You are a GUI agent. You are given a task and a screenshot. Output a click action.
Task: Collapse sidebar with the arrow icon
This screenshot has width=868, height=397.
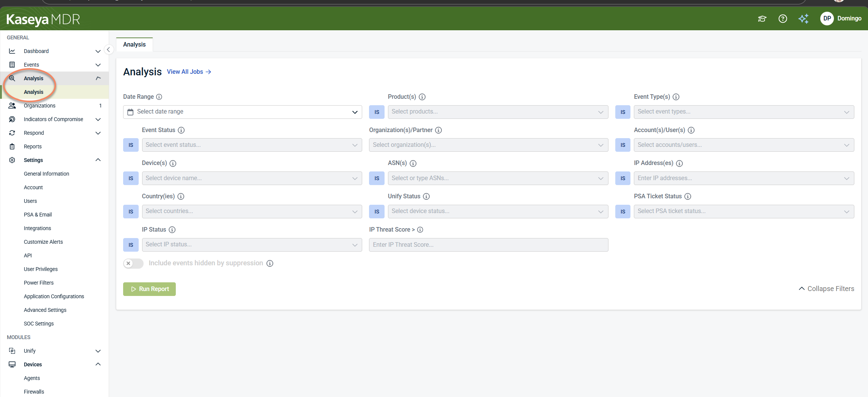click(x=108, y=50)
